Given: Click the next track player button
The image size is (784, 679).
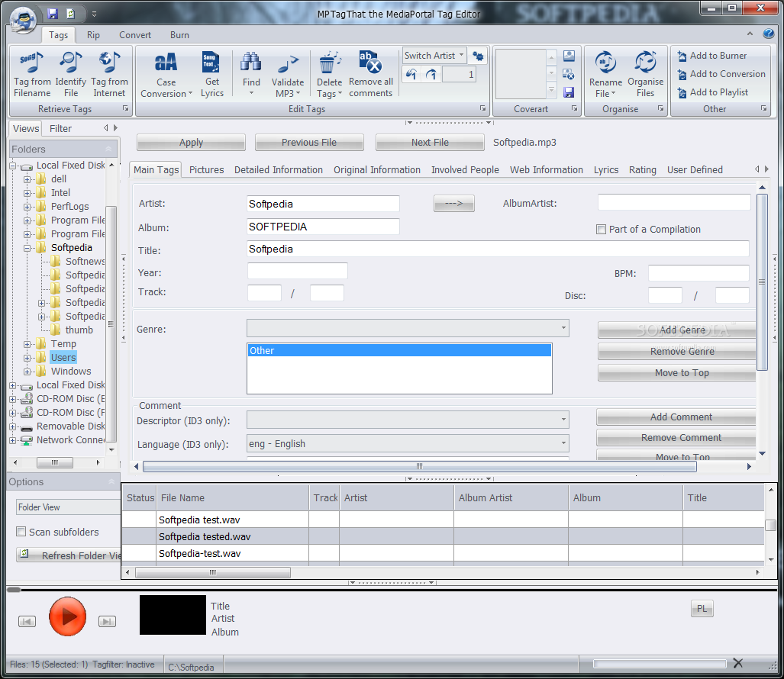Looking at the screenshot, I should [x=107, y=621].
